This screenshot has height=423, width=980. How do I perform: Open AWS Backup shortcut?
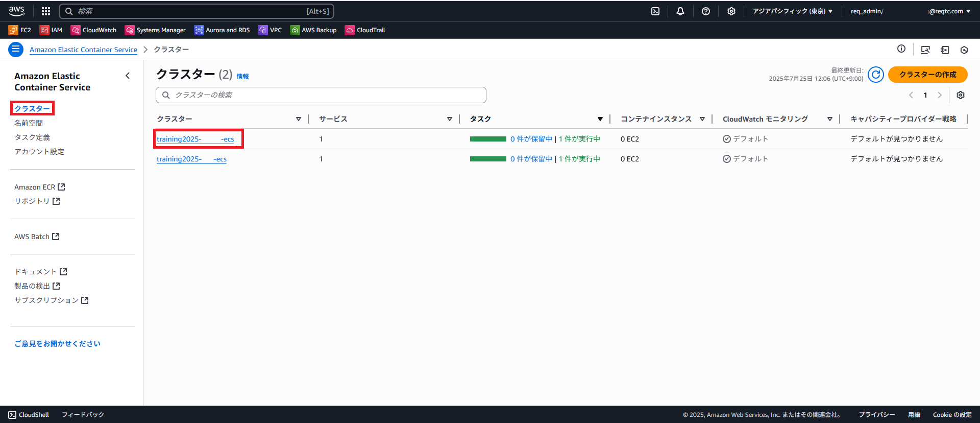click(x=313, y=30)
